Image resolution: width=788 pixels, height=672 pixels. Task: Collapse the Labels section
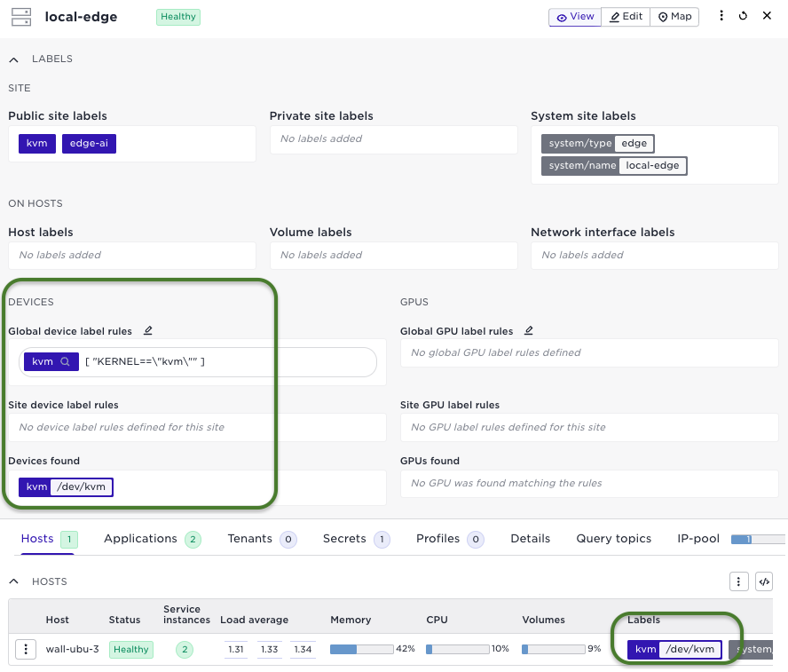pos(14,59)
